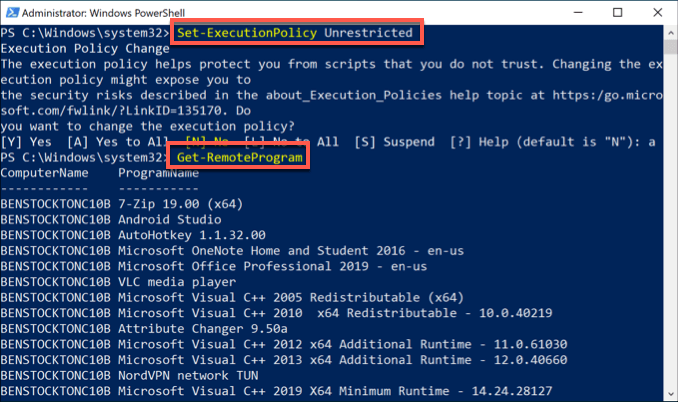Click the ComputerName column header
Image resolution: width=678 pixels, height=402 pixels.
pyautogui.click(x=44, y=174)
